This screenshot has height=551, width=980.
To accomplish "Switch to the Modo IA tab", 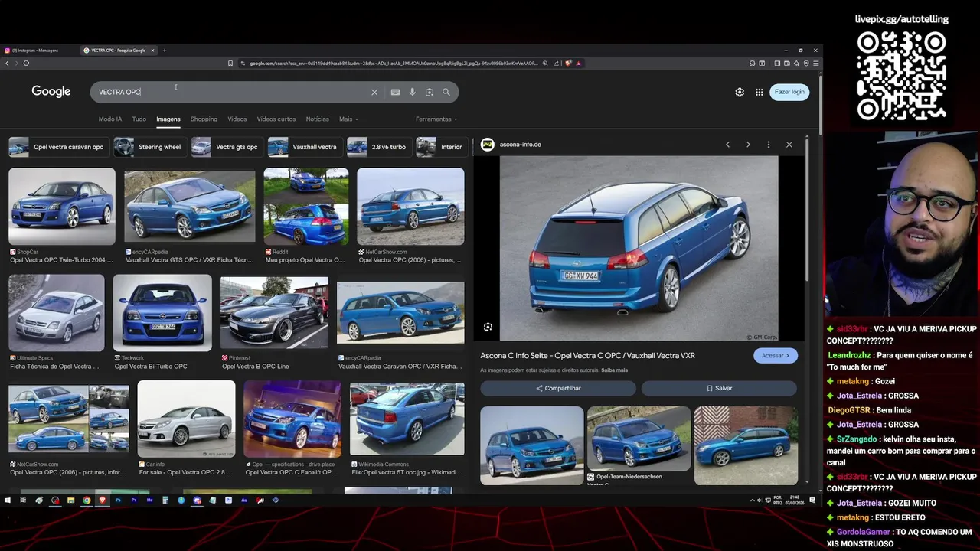I will coord(110,119).
